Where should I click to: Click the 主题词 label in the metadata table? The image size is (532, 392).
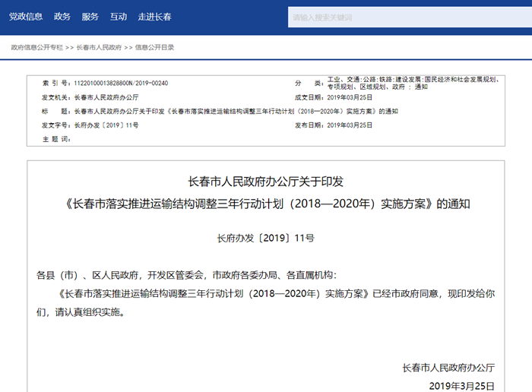pyautogui.click(x=56, y=139)
